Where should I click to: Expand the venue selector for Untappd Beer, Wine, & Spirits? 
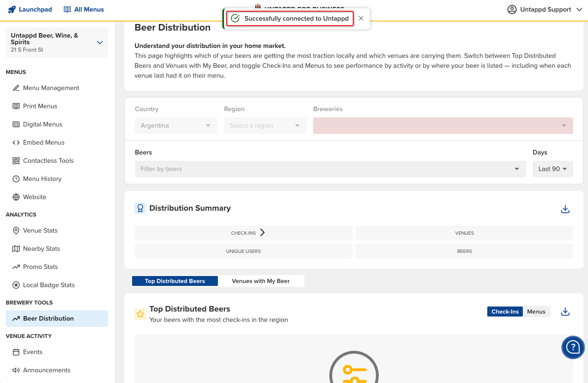coord(99,43)
